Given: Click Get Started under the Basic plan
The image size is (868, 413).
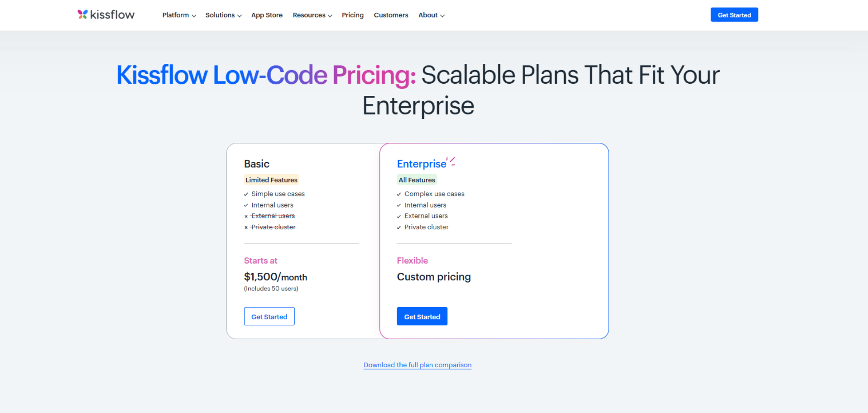Looking at the screenshot, I should [x=269, y=316].
